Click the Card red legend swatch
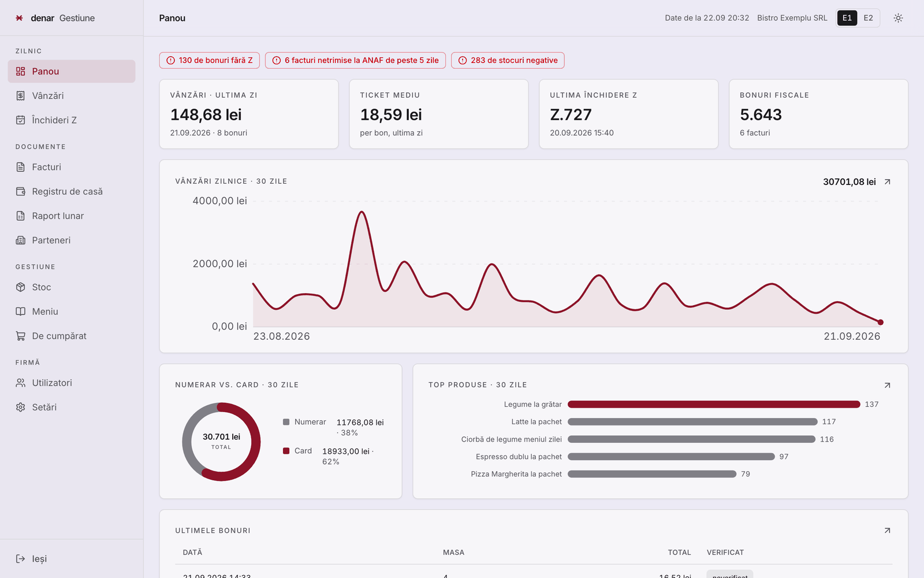This screenshot has height=578, width=924. point(286,451)
